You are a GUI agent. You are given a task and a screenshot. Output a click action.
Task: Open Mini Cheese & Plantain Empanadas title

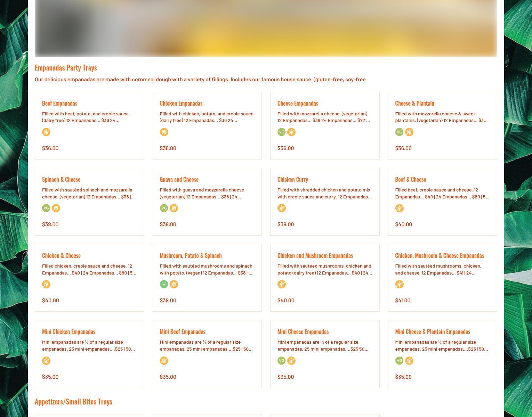pos(432,332)
